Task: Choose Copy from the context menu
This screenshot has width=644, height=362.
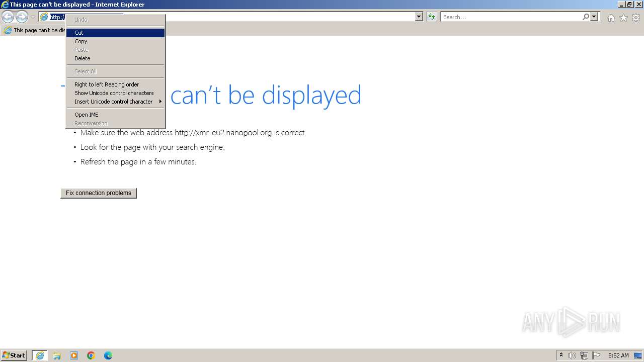Action: (x=115, y=41)
